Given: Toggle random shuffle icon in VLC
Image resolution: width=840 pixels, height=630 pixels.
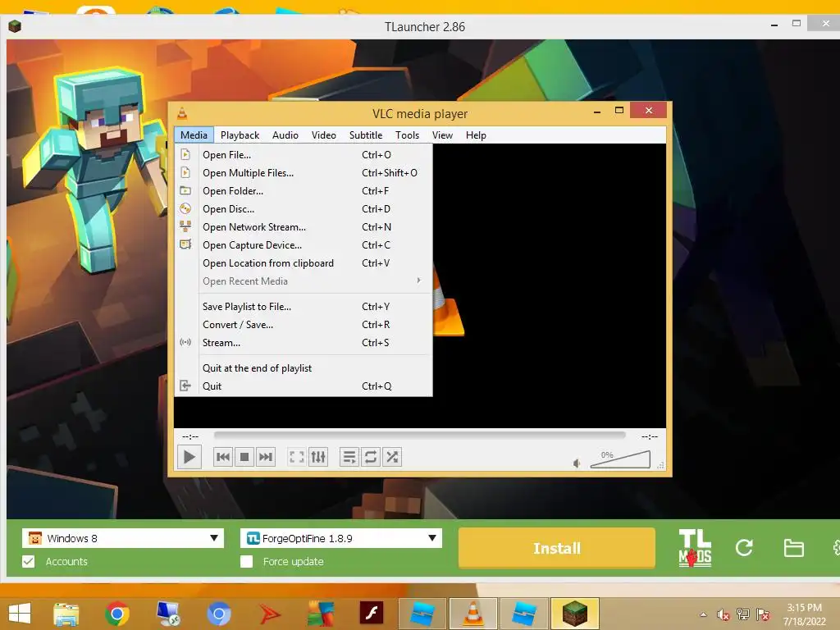Looking at the screenshot, I should click(x=392, y=457).
